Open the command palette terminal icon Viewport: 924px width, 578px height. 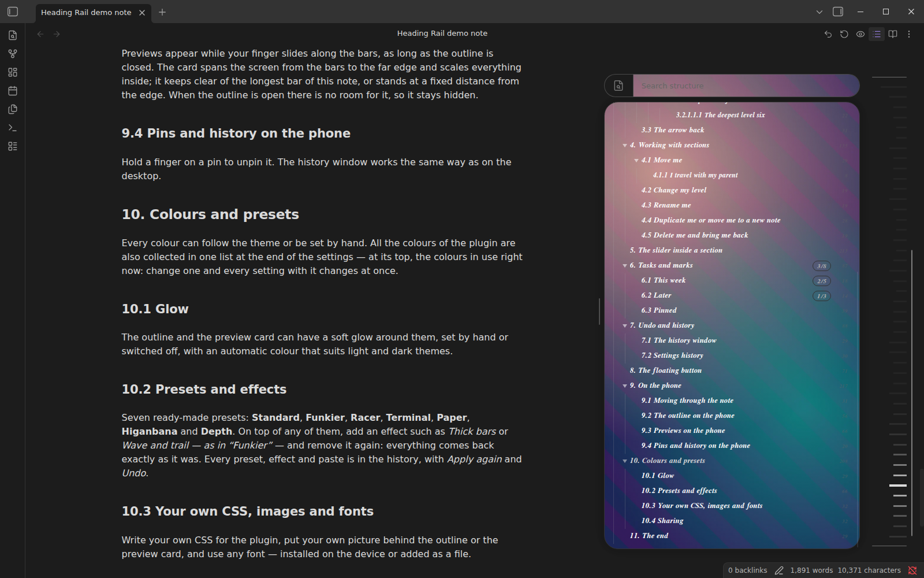point(13,128)
